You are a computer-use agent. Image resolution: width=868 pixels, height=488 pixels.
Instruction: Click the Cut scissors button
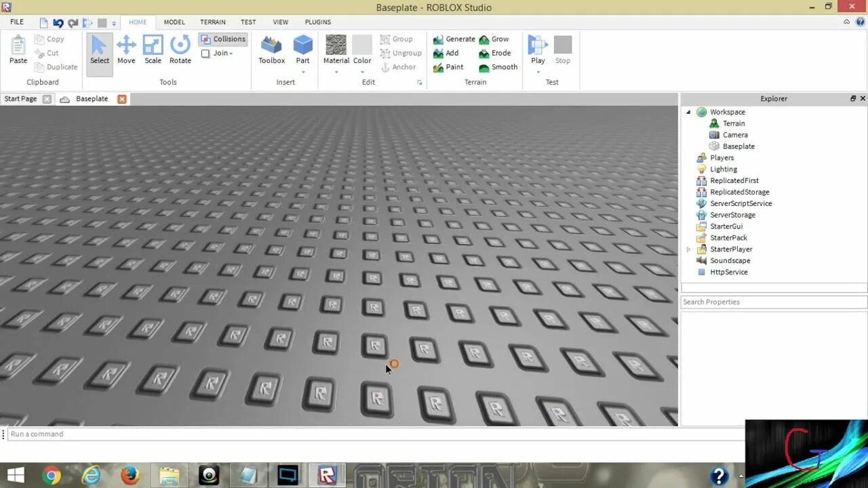46,53
